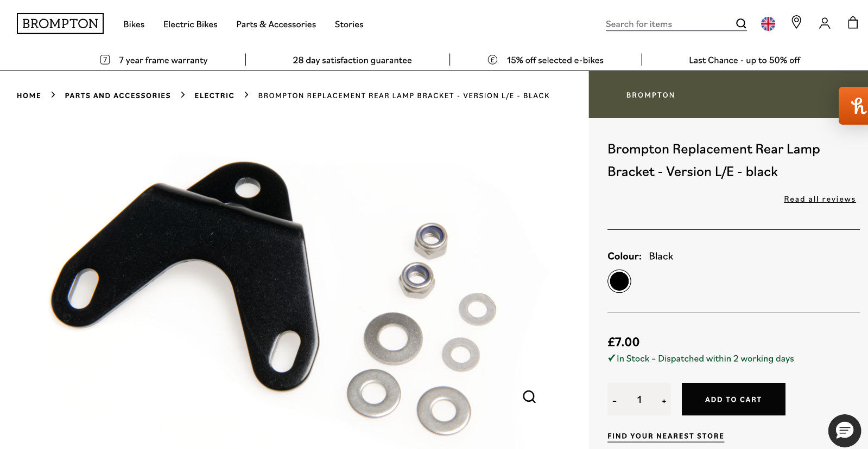Click the search magnifier icon in header
This screenshot has width=868, height=449.
click(x=741, y=23)
